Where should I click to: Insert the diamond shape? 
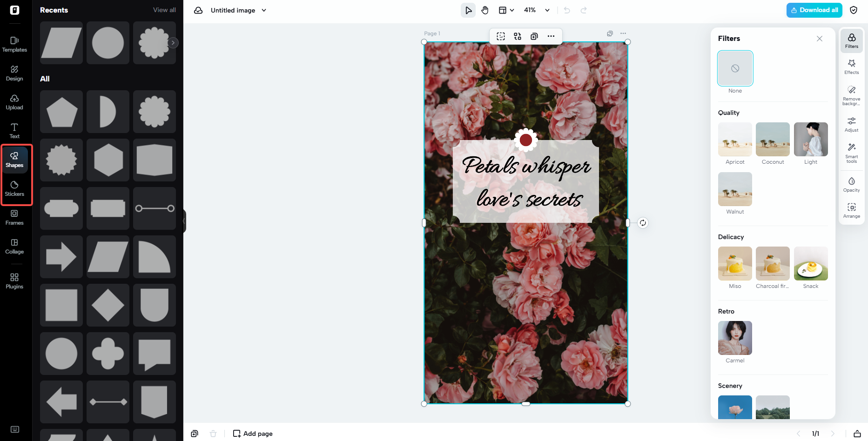tap(108, 305)
